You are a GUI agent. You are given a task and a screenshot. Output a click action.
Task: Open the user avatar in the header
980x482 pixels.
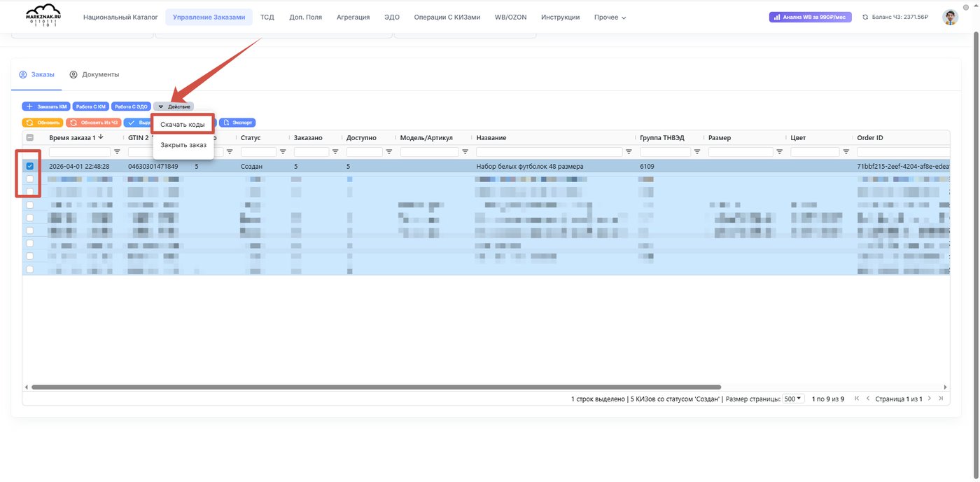click(950, 17)
